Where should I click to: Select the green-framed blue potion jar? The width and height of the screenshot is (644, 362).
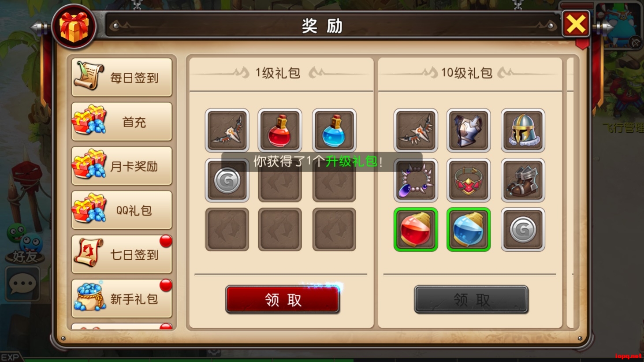pos(469,230)
